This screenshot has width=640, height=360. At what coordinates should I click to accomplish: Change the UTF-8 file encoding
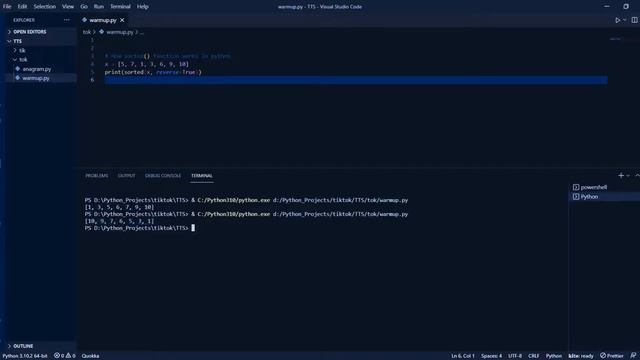click(x=515, y=356)
